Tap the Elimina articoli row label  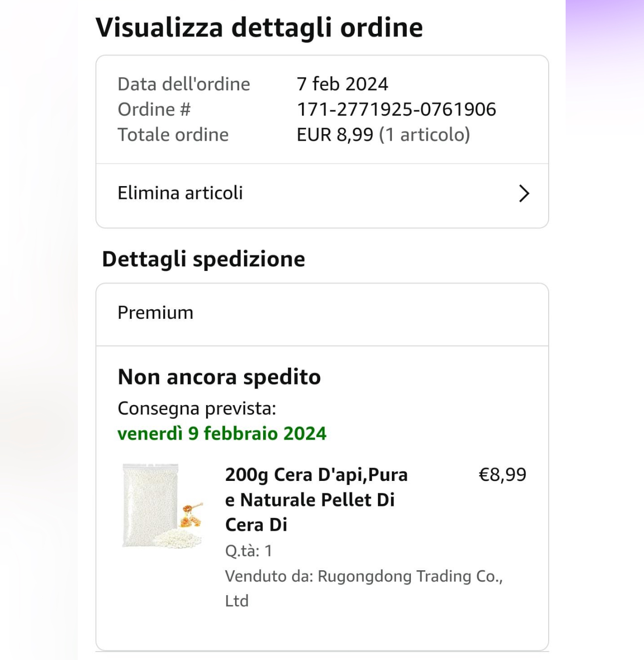[180, 193]
